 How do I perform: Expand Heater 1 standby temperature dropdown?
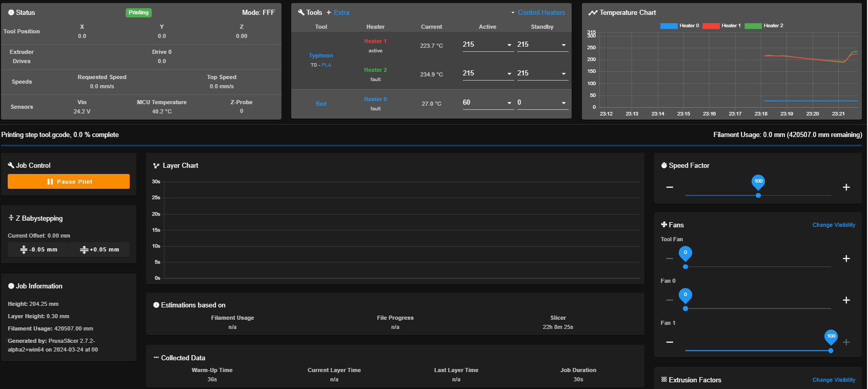(x=564, y=45)
